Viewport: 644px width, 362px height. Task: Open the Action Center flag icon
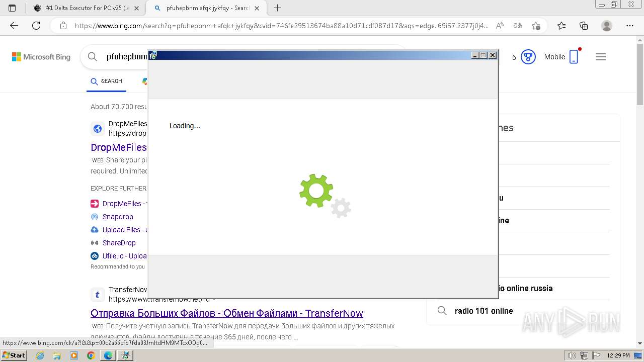point(596,355)
